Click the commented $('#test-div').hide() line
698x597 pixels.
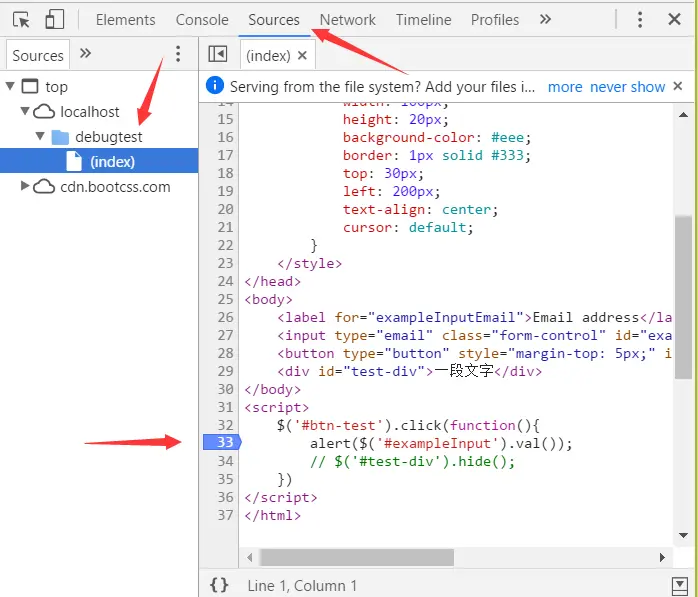[x=413, y=461]
